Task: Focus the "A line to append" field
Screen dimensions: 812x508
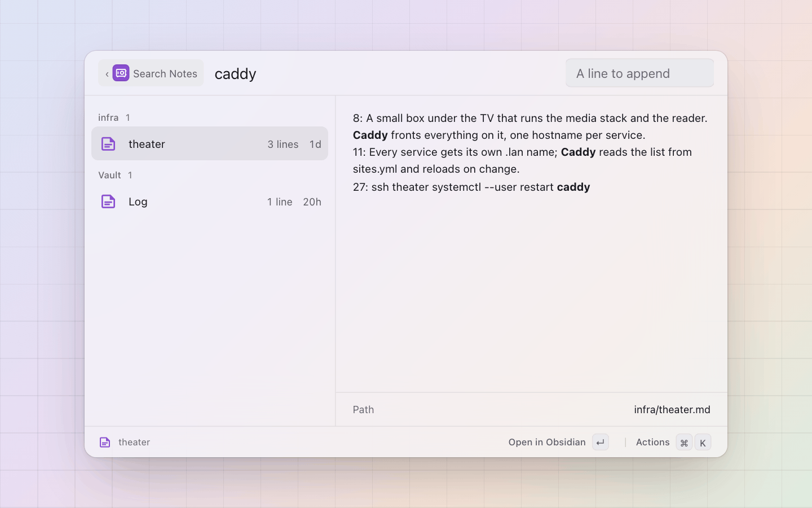Action: [639, 73]
